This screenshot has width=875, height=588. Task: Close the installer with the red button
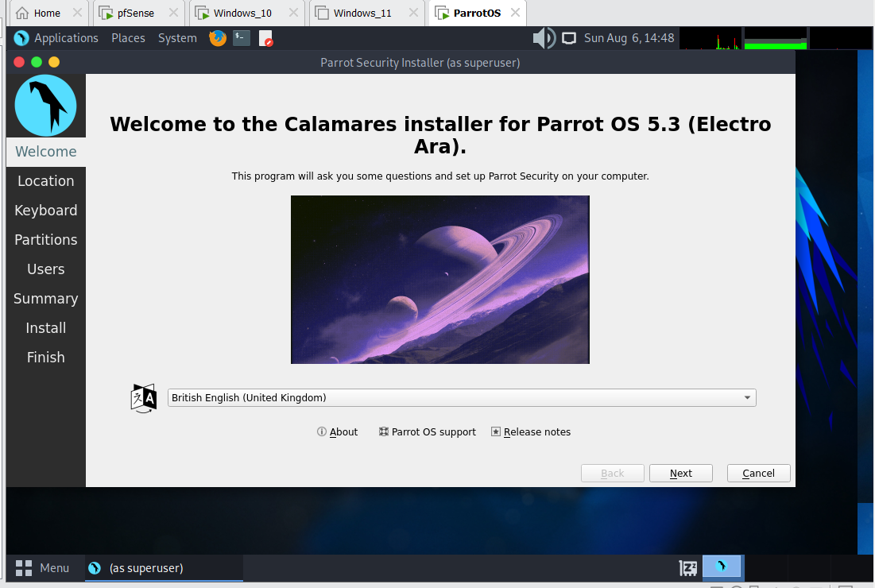click(19, 62)
